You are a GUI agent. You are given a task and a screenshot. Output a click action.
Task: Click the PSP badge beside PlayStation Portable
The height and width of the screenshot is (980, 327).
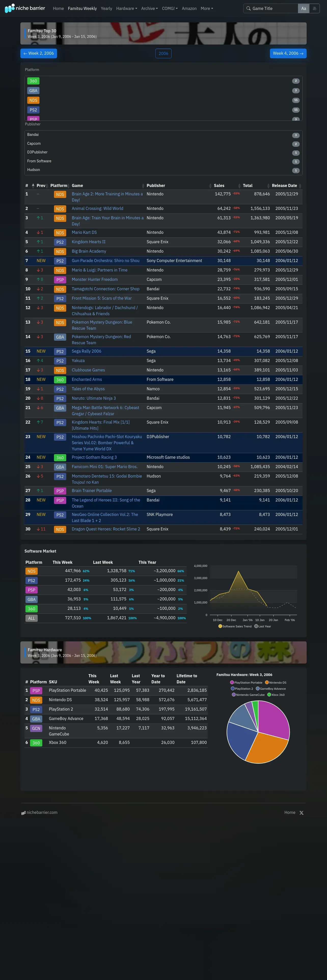tap(36, 691)
